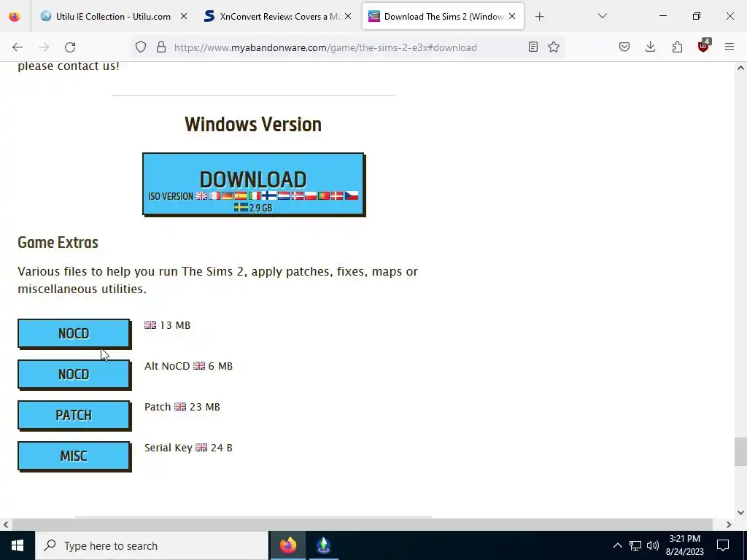Restore down the Firefox window

(x=697, y=16)
